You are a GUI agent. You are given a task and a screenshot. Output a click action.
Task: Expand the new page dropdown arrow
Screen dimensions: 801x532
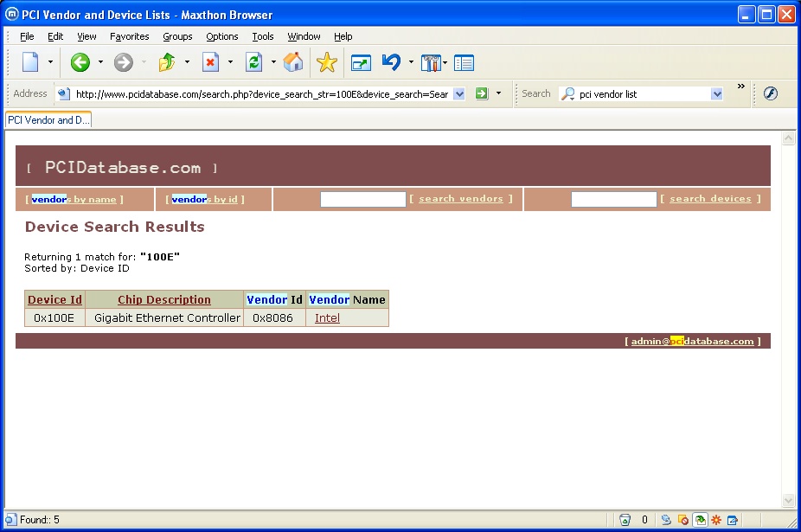[50, 62]
